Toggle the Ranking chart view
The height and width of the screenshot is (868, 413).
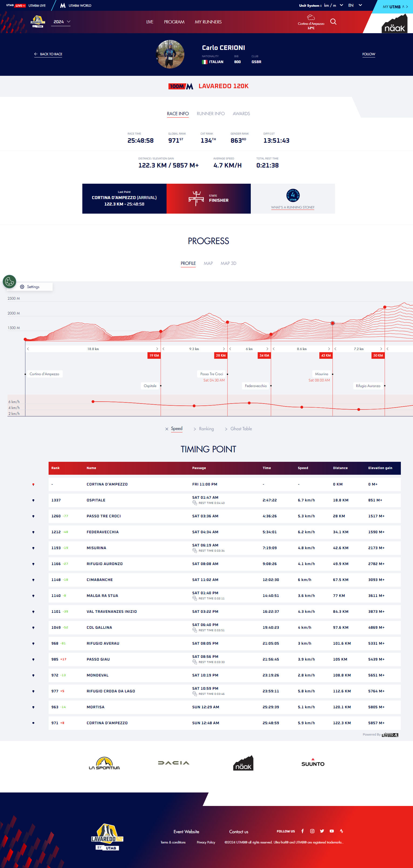(206, 429)
